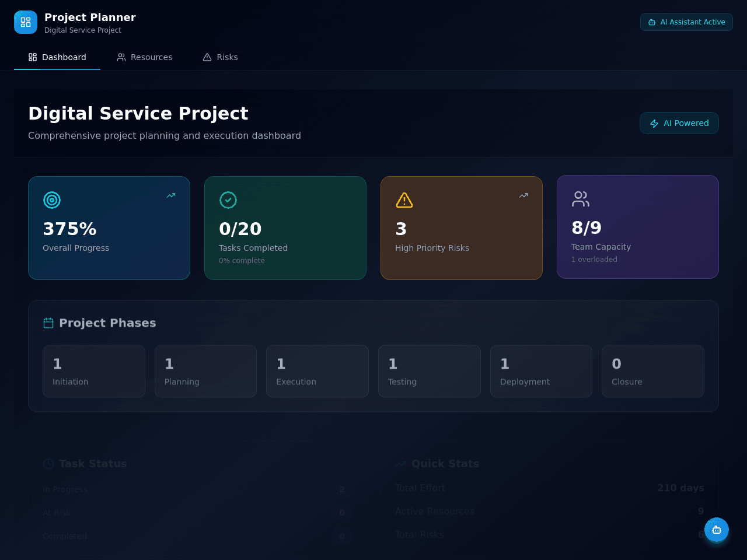Click the 8/9 team capacity value
Image resolution: width=747 pixels, height=560 pixels.
coord(587,228)
